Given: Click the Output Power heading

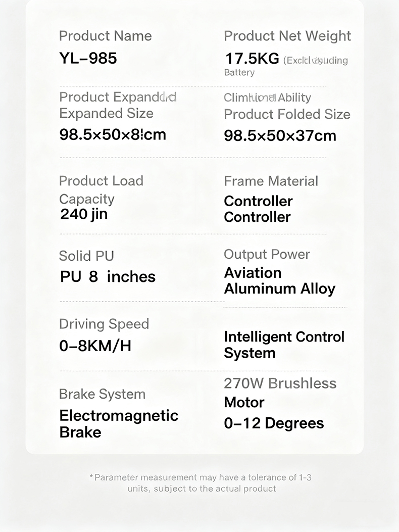Looking at the screenshot, I should pos(267,254).
